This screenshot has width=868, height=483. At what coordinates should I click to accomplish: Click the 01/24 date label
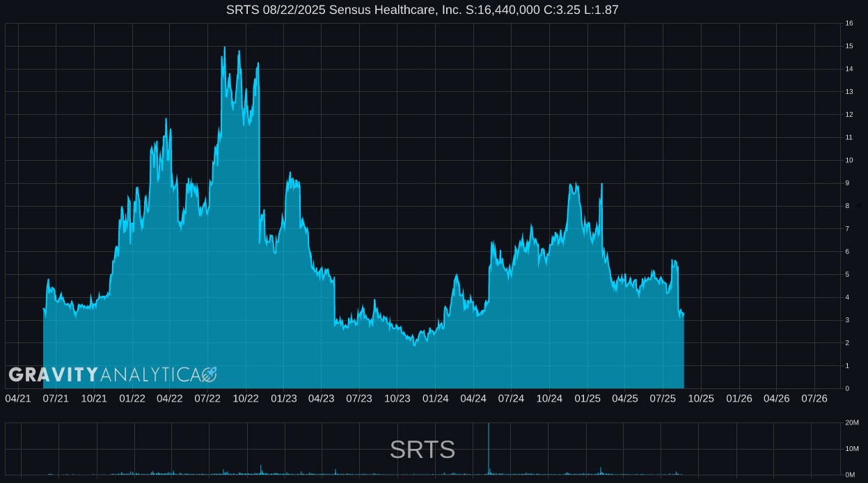tap(436, 398)
